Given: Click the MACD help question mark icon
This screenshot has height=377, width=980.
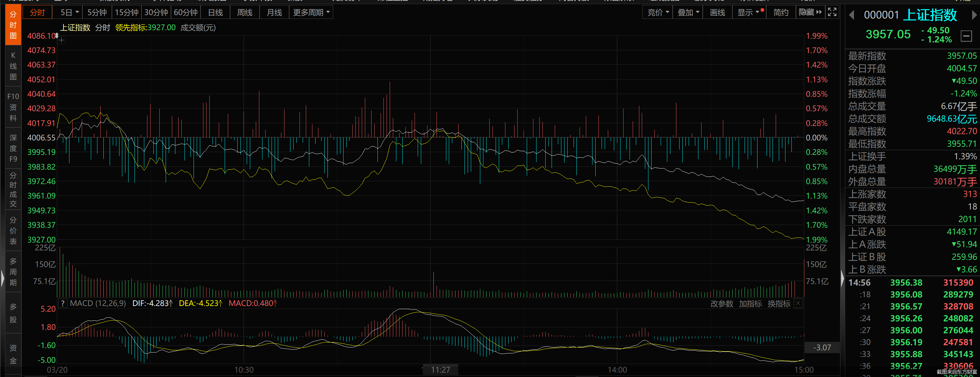Looking at the screenshot, I should pyautogui.click(x=63, y=303).
